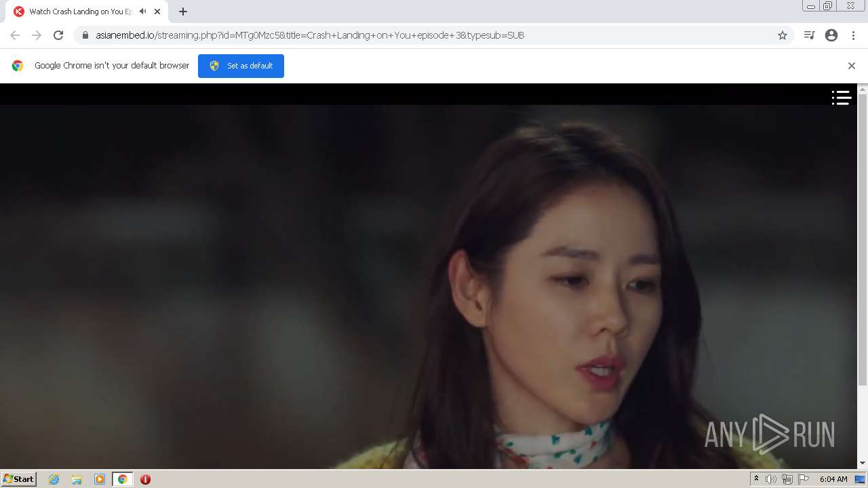Close the Crash Landing on You tab
The width and height of the screenshot is (868, 488).
157,12
